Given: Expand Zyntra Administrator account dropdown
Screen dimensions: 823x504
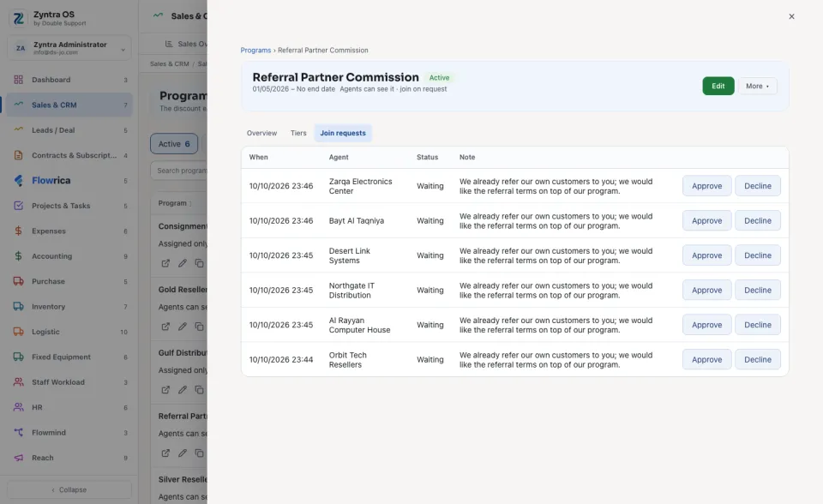Looking at the screenshot, I should 69,48.
